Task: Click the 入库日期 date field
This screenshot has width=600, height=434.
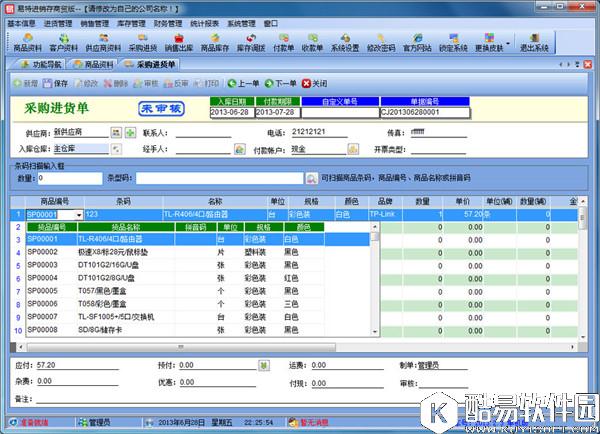Action: tap(232, 112)
